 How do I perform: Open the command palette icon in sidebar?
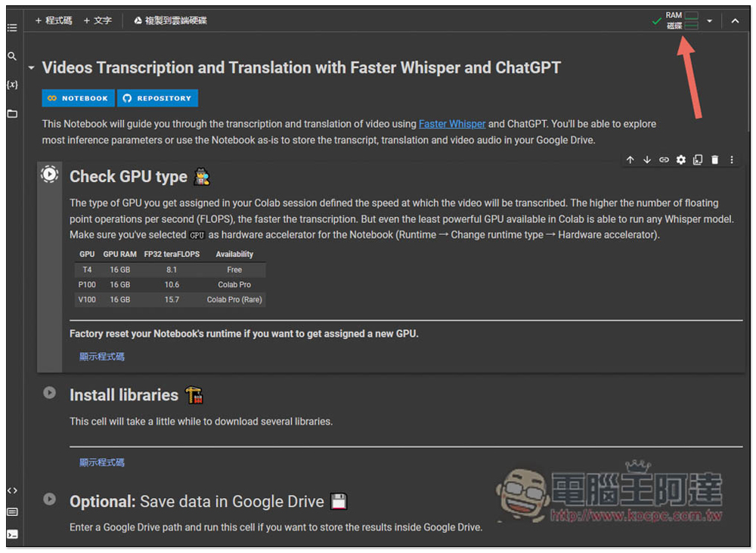tap(12, 512)
